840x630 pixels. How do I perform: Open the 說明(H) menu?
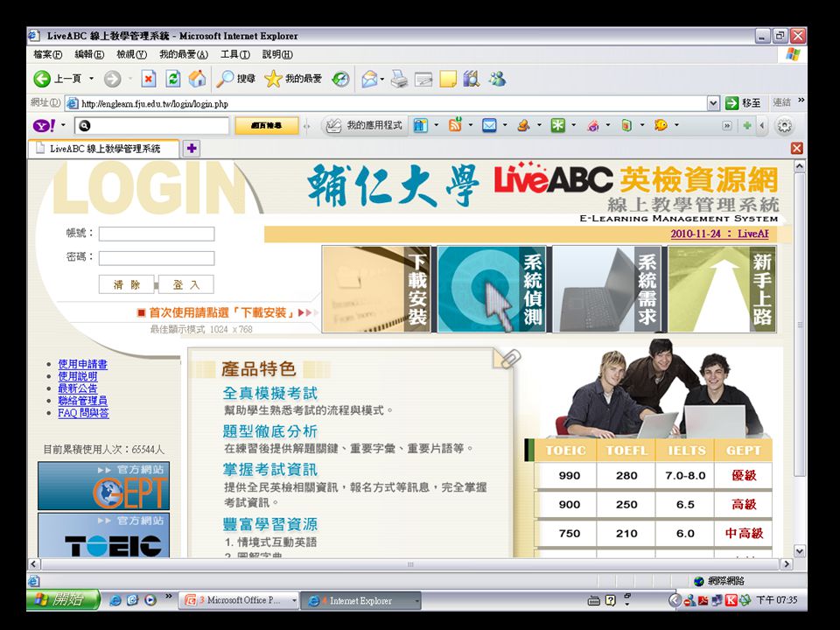coord(277,54)
